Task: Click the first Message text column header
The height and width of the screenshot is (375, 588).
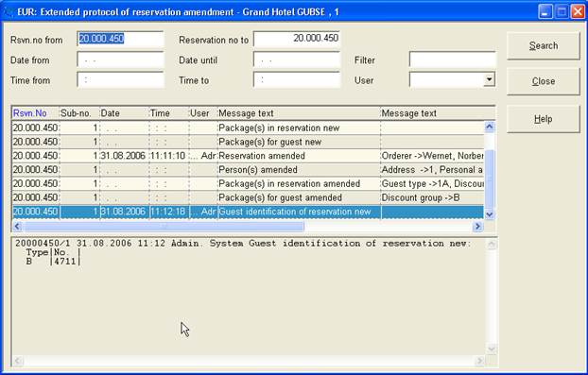Action: (x=299, y=113)
